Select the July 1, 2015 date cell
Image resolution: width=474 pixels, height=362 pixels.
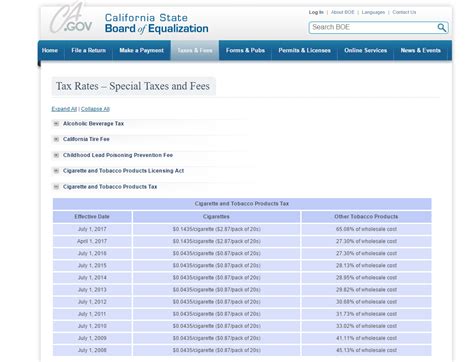92,266
